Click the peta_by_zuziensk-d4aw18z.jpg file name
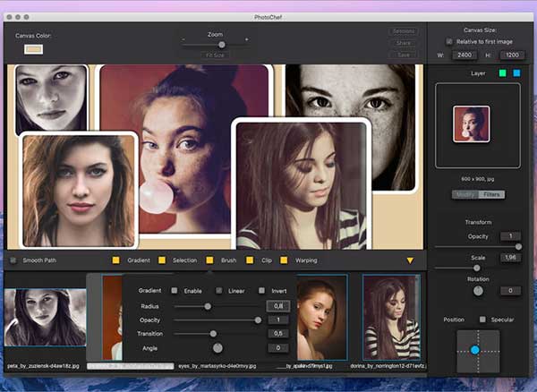Screen dimensions: 537x392 point(43,366)
